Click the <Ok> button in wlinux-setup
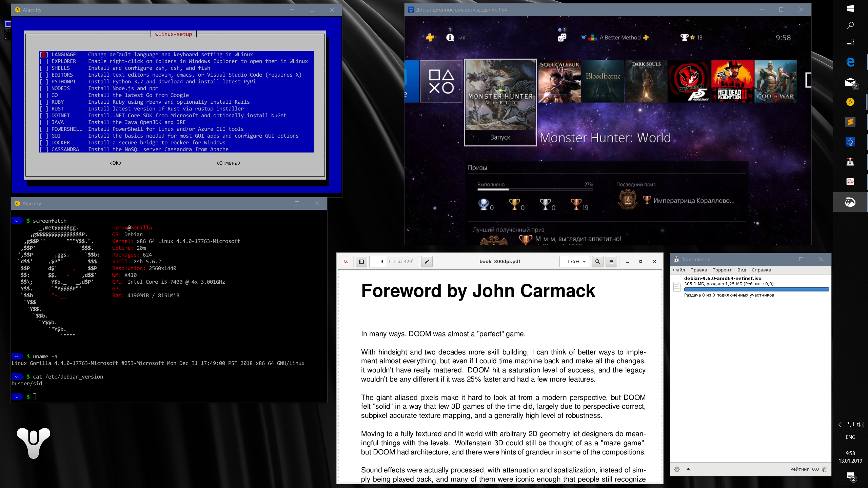 pyautogui.click(x=116, y=163)
